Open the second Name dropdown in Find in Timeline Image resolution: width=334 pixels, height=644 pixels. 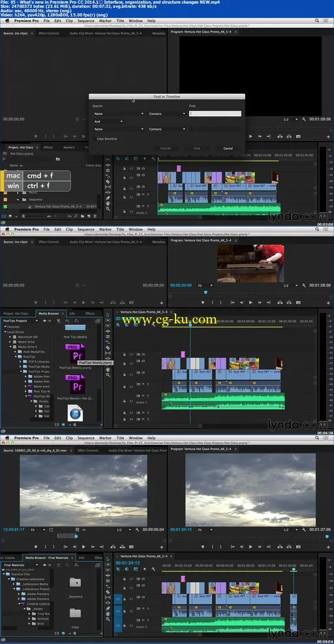pyautogui.click(x=118, y=129)
